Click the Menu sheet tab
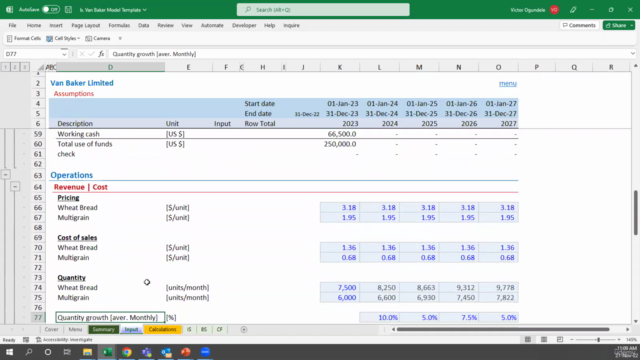The height and width of the screenshot is (360, 640). tap(75, 329)
